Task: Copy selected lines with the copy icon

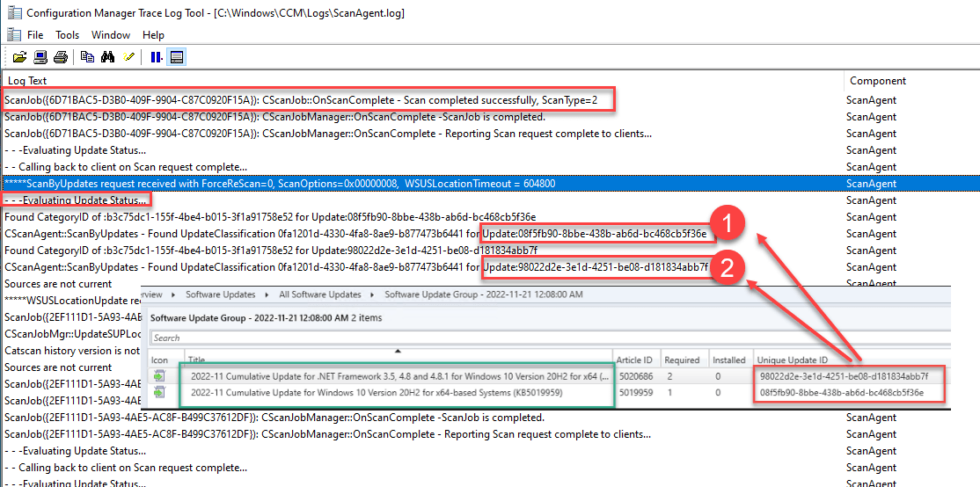Action: (88, 58)
